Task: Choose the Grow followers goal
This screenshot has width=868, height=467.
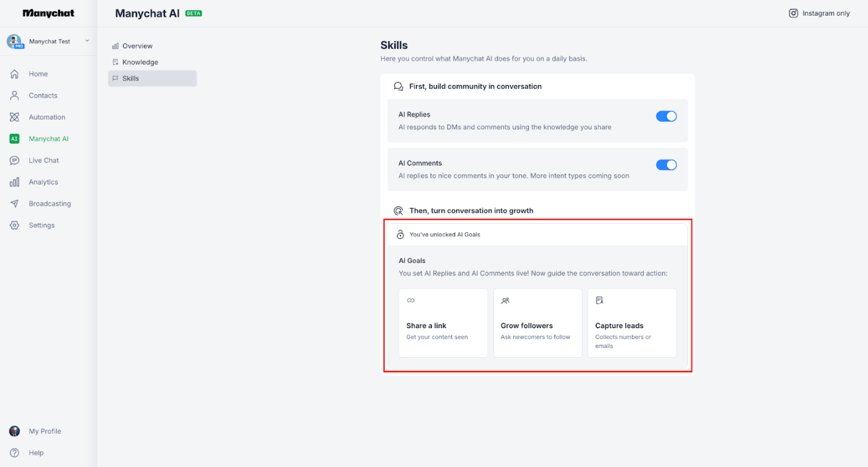Action: tap(537, 323)
